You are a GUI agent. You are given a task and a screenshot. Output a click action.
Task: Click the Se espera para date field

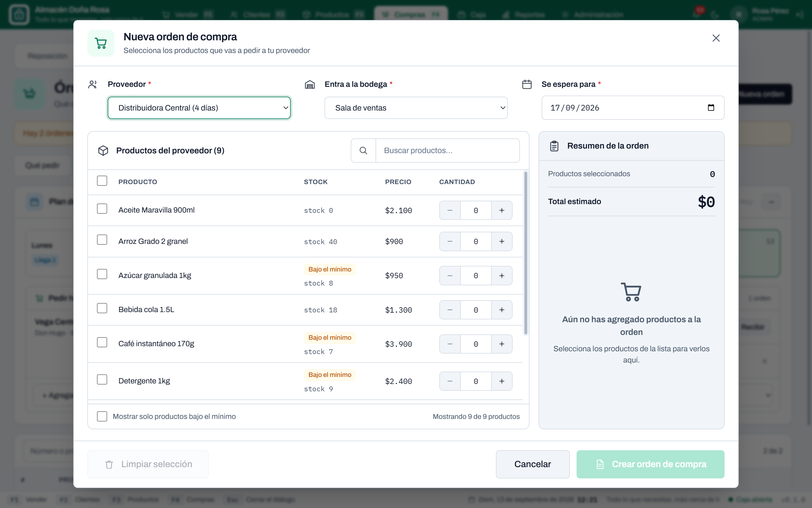pos(633,108)
